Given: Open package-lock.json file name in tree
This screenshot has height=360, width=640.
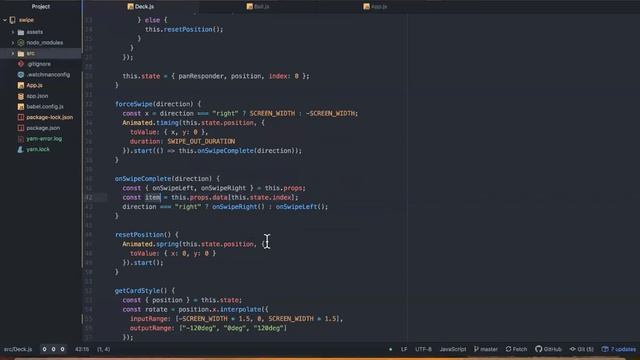Looking at the screenshot, I should 50,117.
